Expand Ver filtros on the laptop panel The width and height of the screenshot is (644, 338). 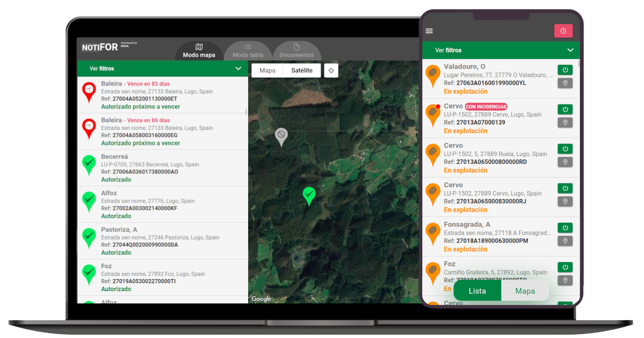[238, 68]
